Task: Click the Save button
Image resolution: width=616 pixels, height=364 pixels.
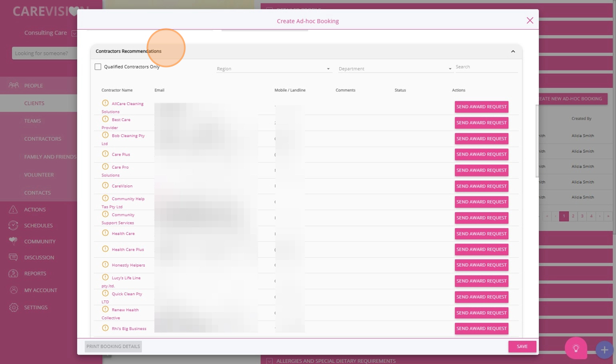Action: [522, 346]
